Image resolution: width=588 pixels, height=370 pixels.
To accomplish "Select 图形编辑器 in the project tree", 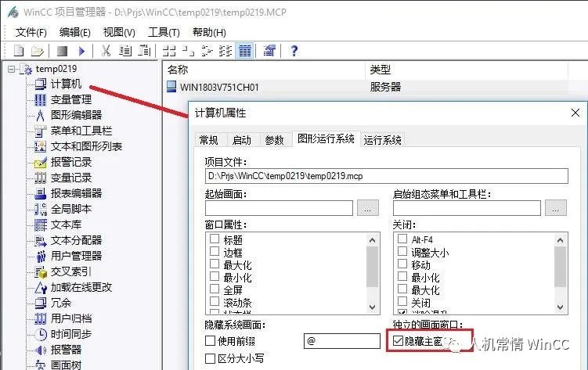I will pos(76,115).
